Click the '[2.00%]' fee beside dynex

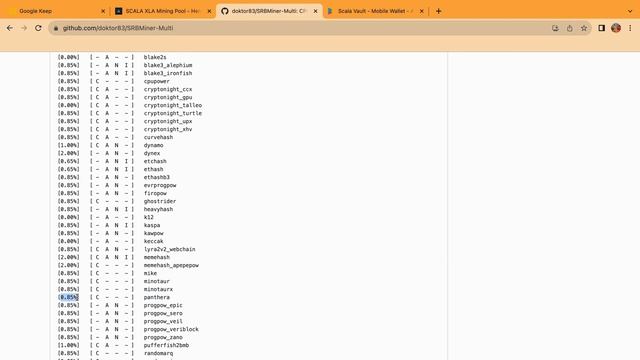point(69,153)
